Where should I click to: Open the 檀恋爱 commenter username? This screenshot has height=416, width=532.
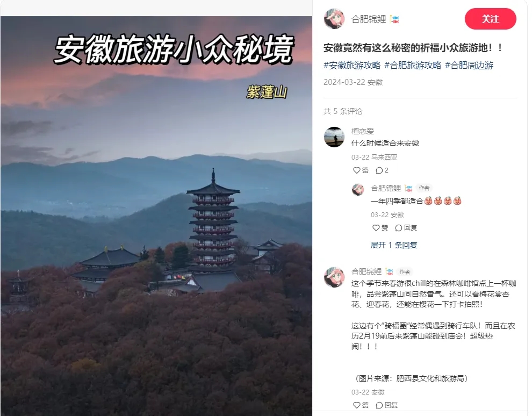[363, 131]
